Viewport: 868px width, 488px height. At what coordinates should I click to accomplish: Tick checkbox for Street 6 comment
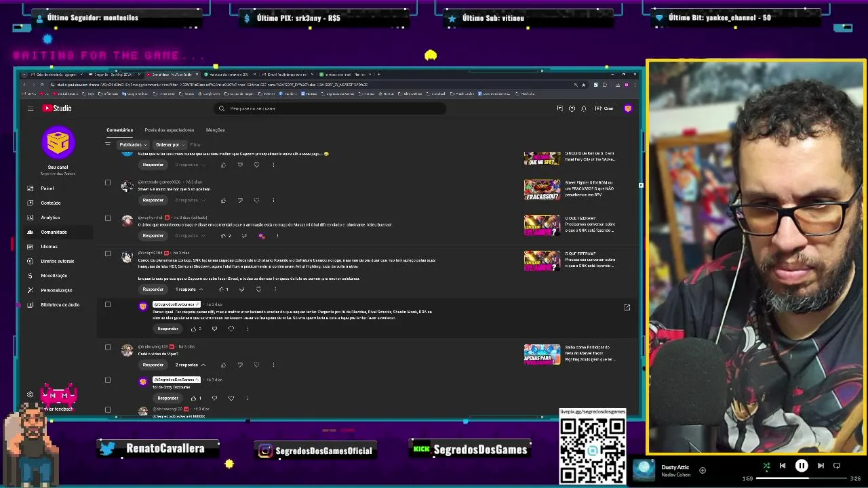pos(108,183)
